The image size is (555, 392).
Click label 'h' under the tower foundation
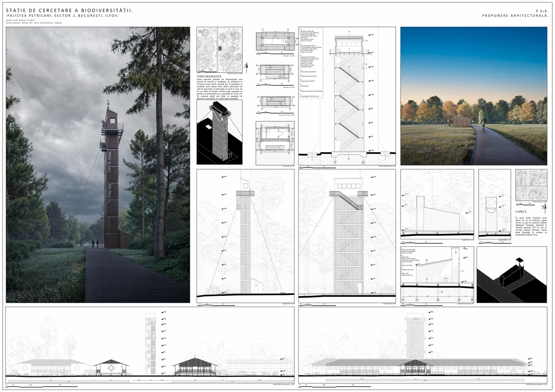349,158
